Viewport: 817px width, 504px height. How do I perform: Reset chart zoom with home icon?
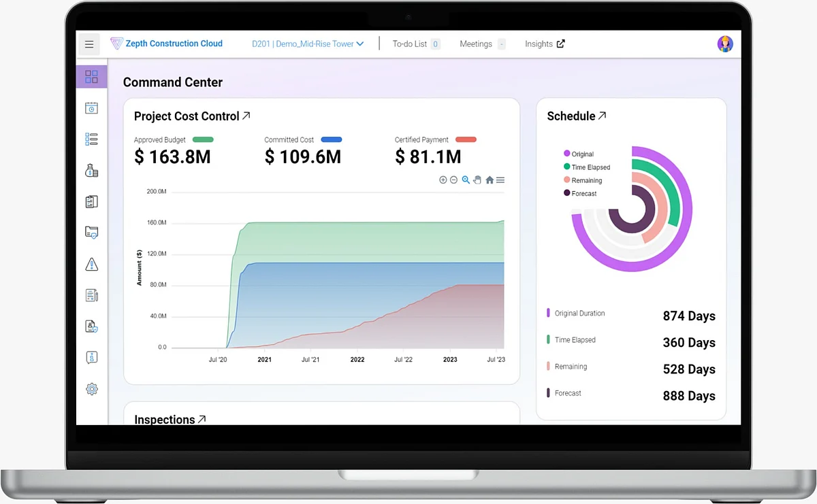click(490, 180)
